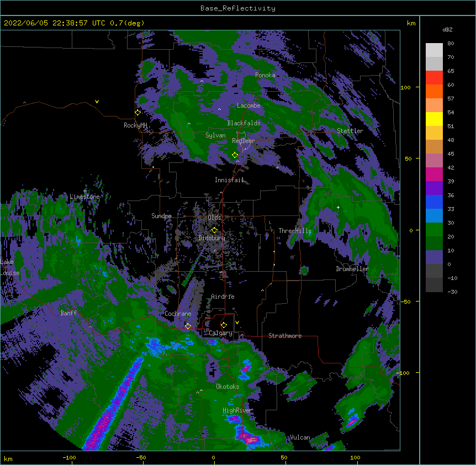
Task: Pick the light blue 33 dBZ legend swatch
Action: coord(434,216)
